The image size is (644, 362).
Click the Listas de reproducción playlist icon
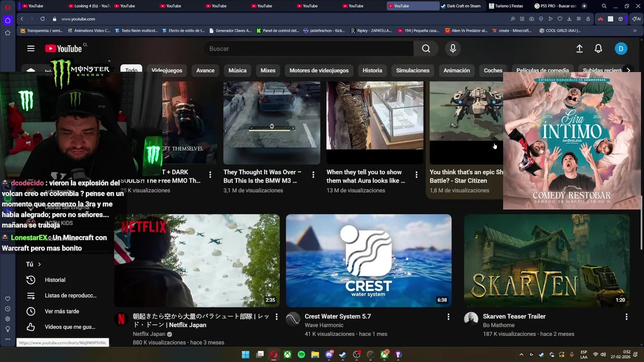pos(31,296)
